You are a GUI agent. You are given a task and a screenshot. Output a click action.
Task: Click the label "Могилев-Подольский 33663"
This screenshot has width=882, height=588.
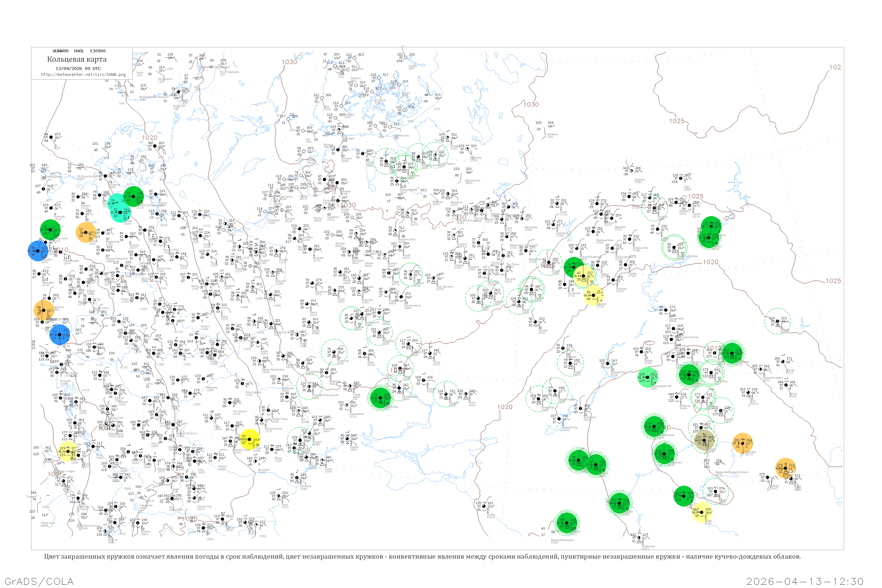click(x=325, y=396)
